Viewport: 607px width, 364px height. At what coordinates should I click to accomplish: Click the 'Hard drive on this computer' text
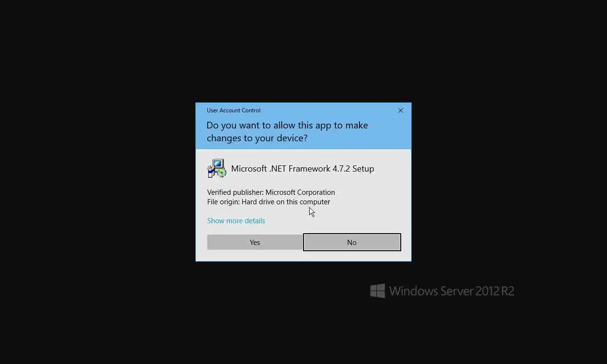pyautogui.click(x=286, y=202)
